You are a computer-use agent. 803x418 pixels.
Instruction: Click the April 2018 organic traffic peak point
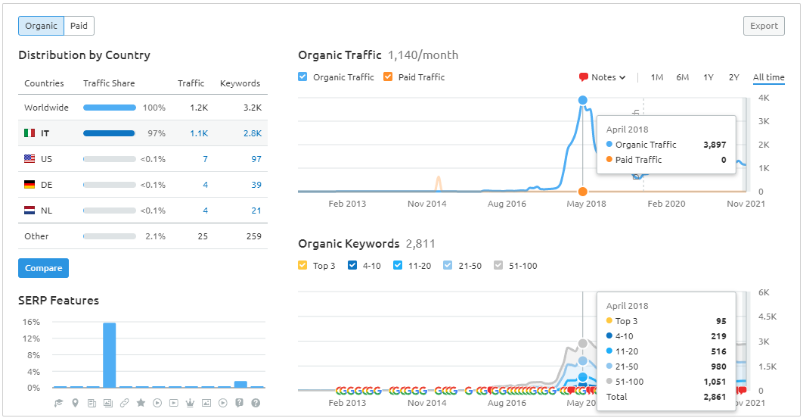click(582, 100)
